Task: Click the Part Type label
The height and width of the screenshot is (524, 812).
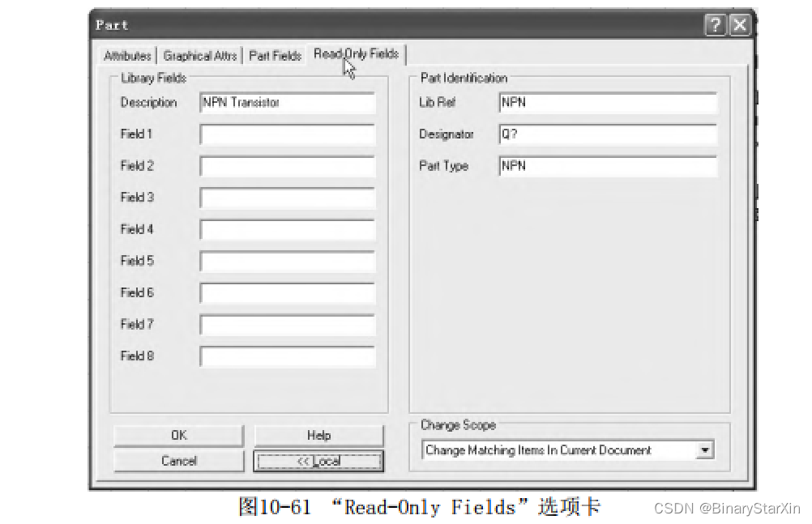Action: point(443,166)
